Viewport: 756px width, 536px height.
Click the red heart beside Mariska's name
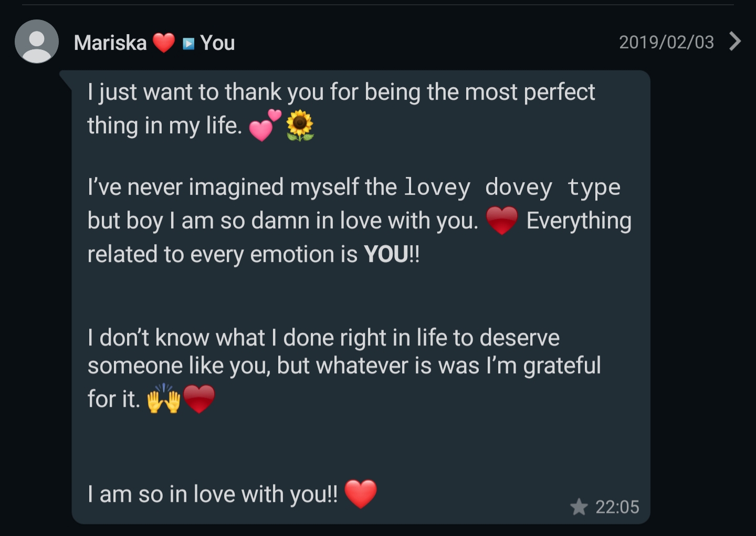[x=164, y=43]
